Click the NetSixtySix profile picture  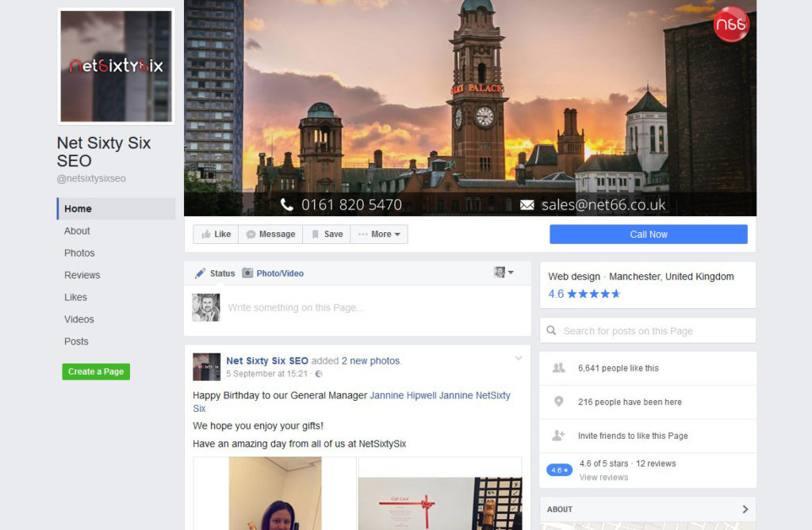tap(116, 67)
